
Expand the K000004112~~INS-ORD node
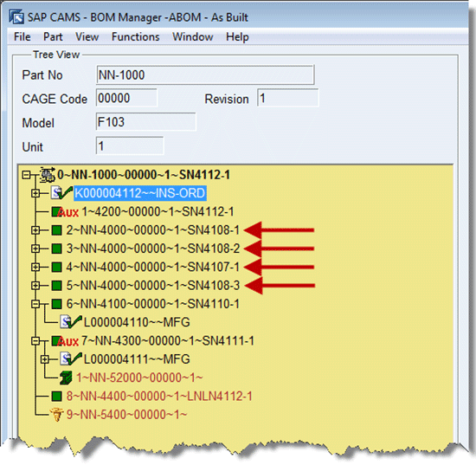(x=35, y=193)
